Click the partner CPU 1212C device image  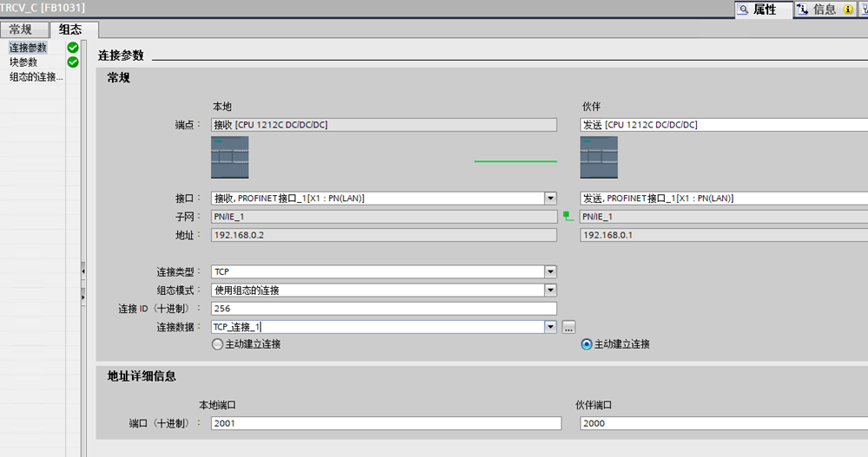coord(598,157)
